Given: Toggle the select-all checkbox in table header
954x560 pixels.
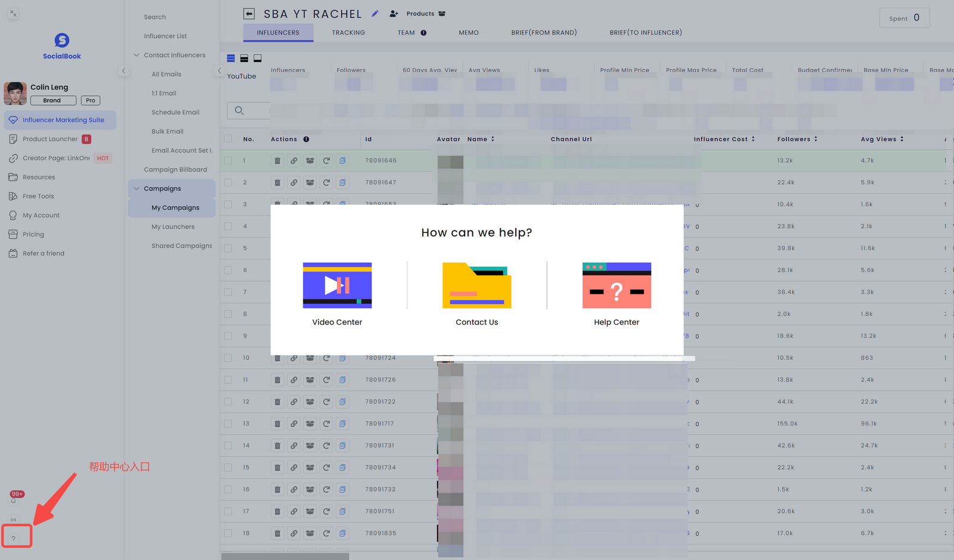Looking at the screenshot, I should pos(228,139).
